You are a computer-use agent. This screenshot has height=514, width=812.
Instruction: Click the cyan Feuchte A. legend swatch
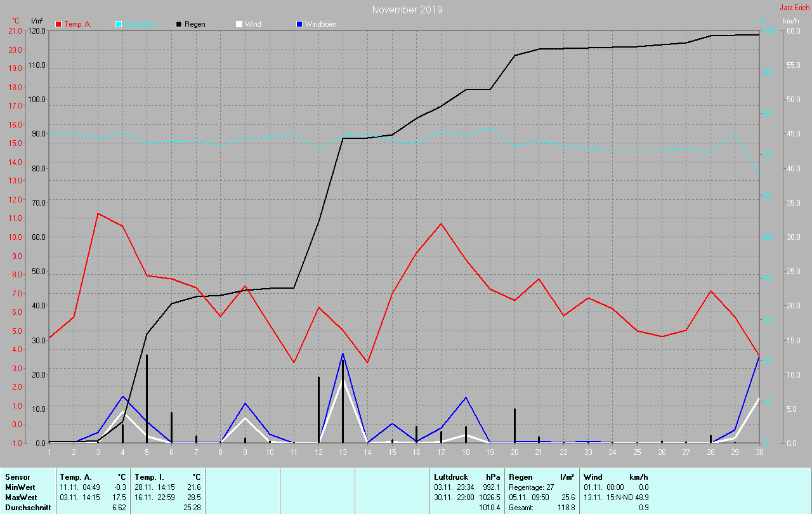click(x=119, y=24)
